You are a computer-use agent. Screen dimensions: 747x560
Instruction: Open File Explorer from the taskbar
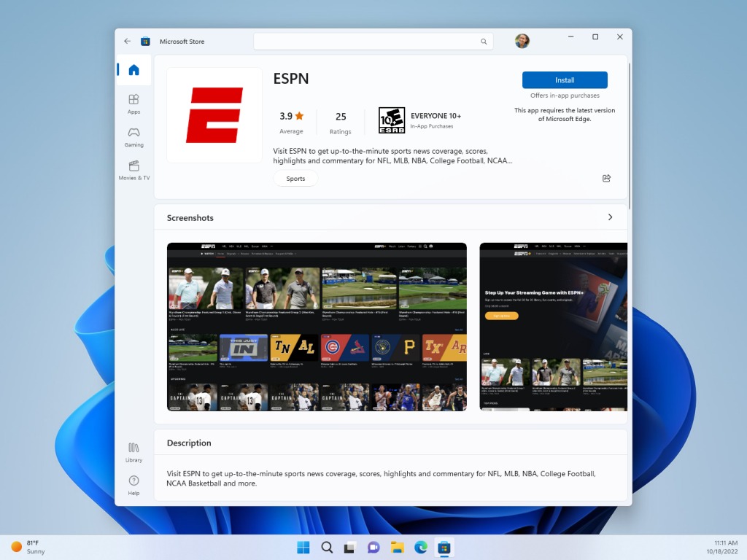click(397, 548)
